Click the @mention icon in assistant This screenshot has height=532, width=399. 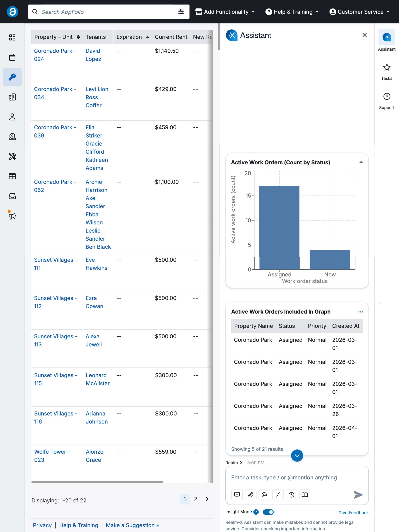coord(264,495)
